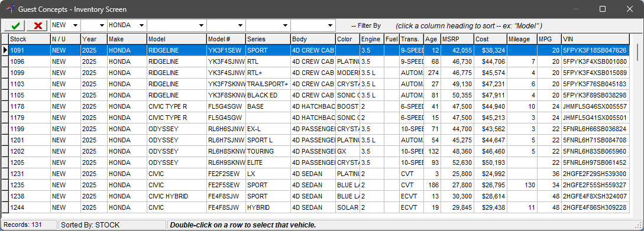
Task: Sort by the Stock column heading
Action: (x=30, y=39)
